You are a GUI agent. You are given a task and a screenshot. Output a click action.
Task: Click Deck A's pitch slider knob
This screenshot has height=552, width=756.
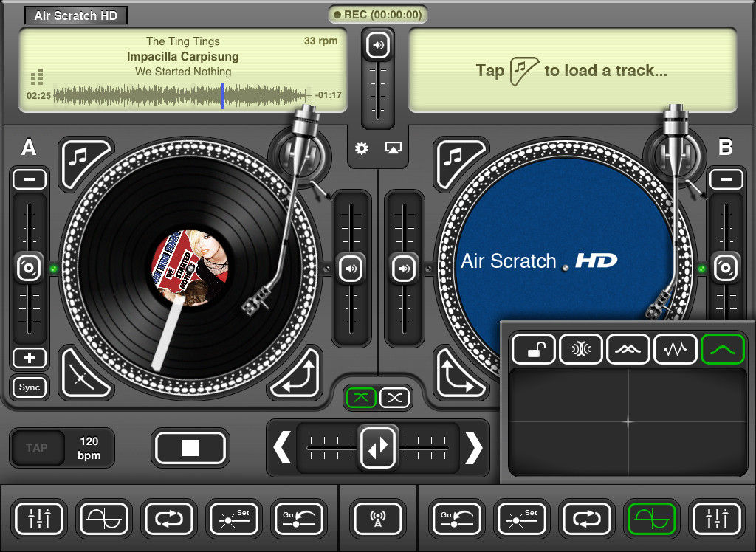[30, 268]
